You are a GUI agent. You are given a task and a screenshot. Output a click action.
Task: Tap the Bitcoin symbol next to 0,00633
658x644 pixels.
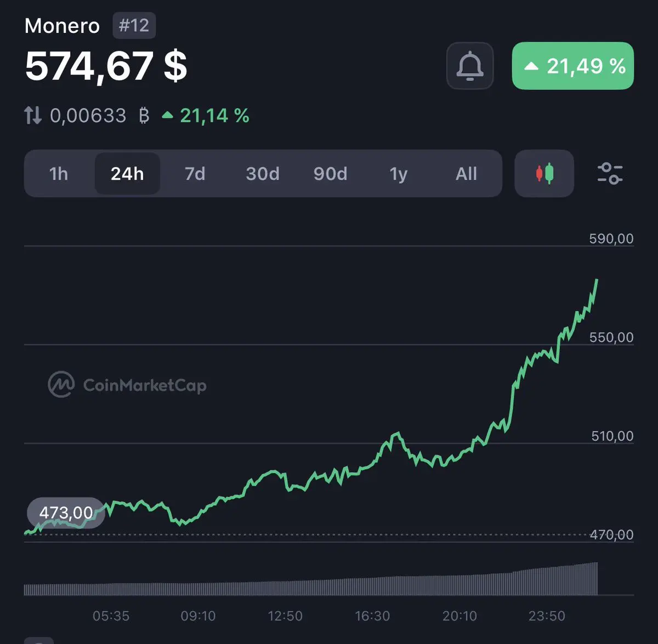click(144, 116)
